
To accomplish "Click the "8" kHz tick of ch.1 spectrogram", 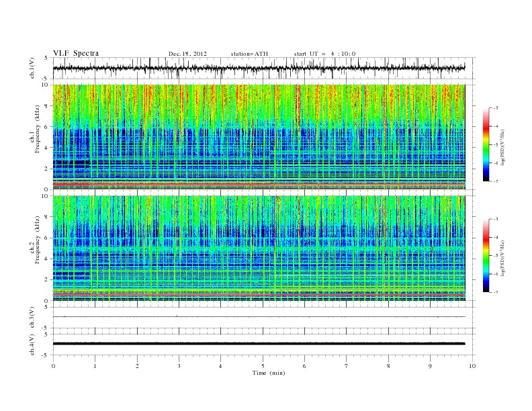I will (x=46, y=106).
